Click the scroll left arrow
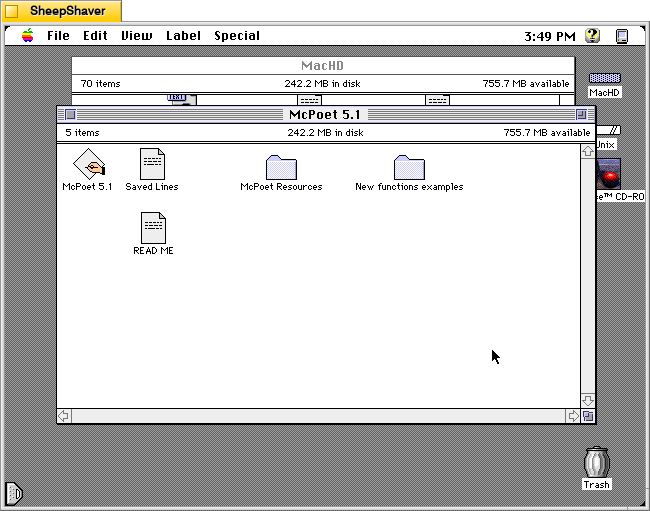This screenshot has height=511, width=650. pyautogui.click(x=64, y=416)
